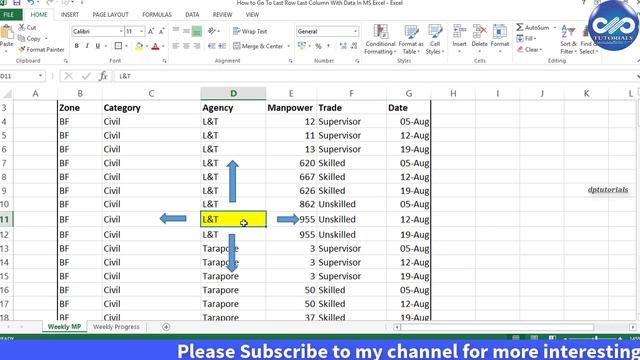Switch to the PAGE LAYOUT tab
Screen dimensions: 640x360
(x=110, y=15)
